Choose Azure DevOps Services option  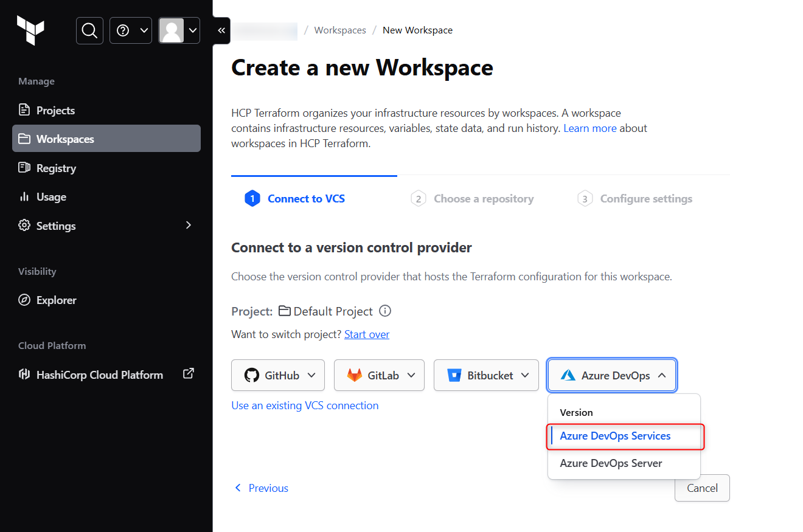tap(624, 436)
